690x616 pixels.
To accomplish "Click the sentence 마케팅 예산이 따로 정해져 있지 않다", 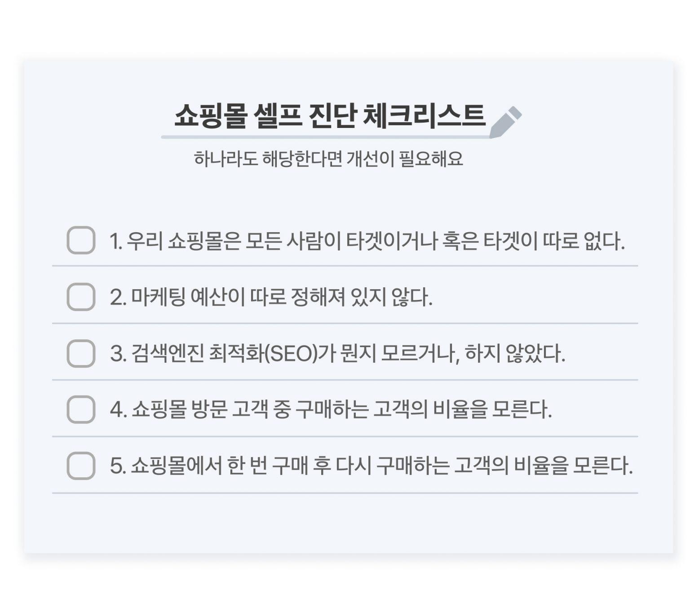I will coord(281,297).
